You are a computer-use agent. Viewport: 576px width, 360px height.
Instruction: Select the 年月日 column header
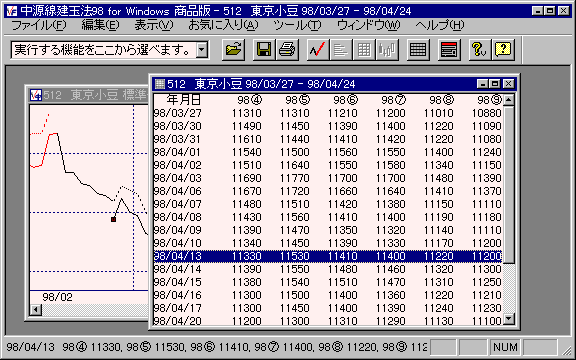point(183,100)
